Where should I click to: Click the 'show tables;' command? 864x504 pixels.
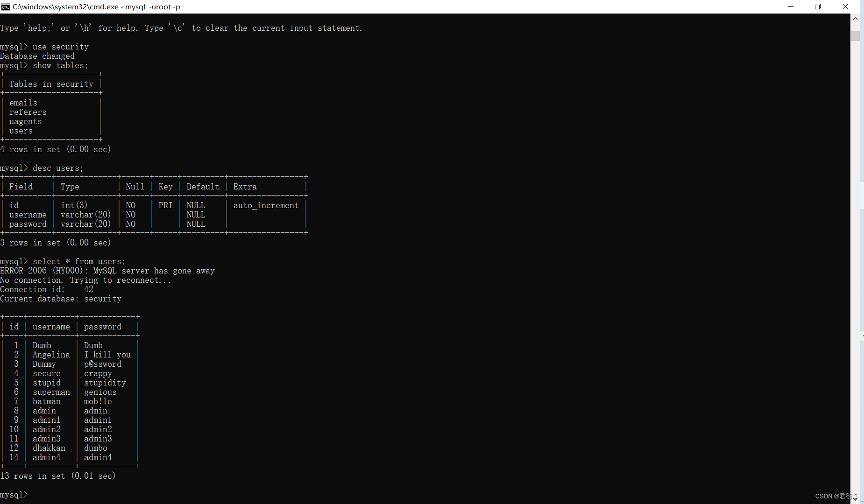60,65
